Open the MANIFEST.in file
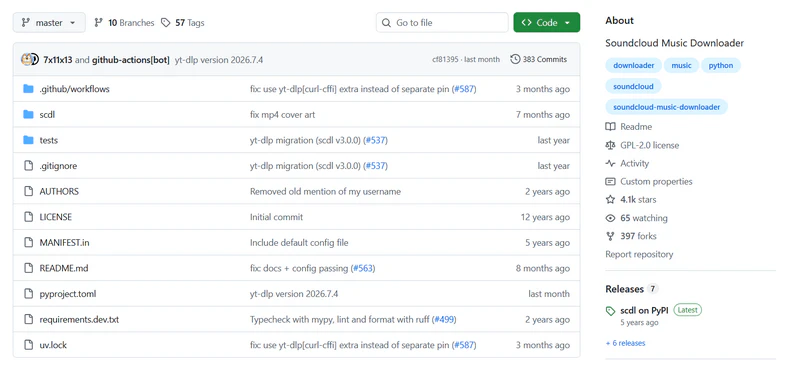The height and width of the screenshot is (366, 800). point(64,242)
